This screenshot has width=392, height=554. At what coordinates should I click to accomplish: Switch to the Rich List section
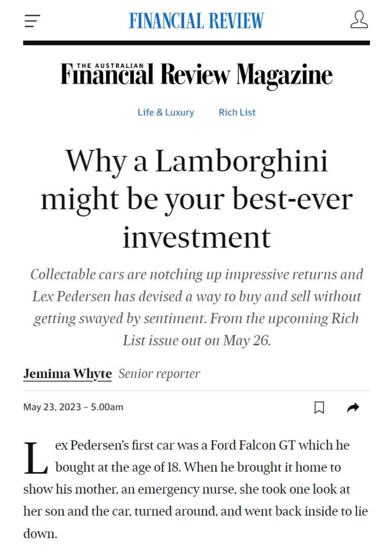[237, 112]
